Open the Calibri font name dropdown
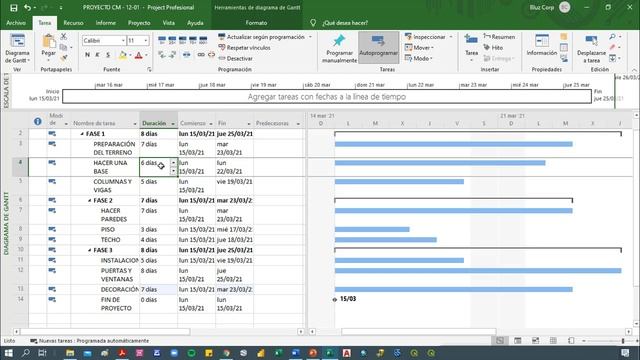 [123, 40]
